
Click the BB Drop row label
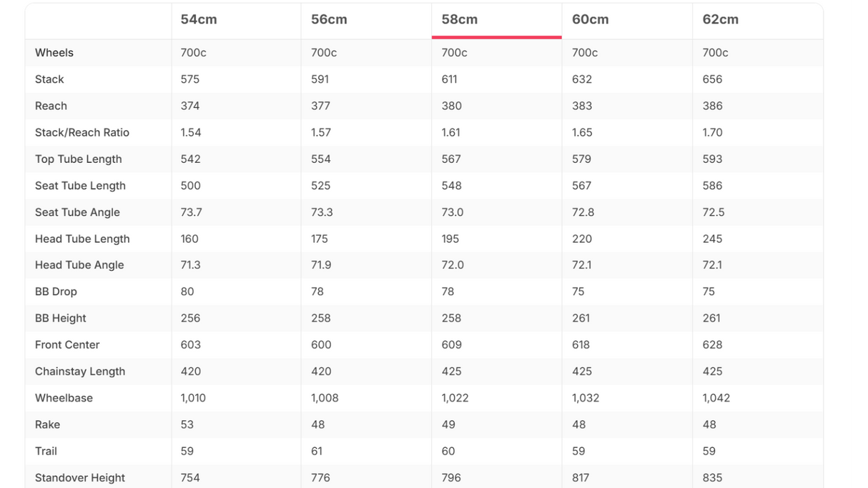tap(56, 292)
